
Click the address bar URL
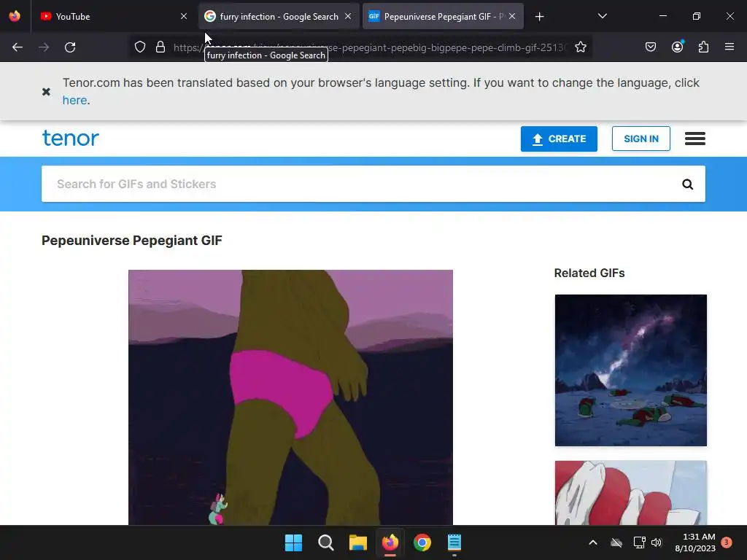point(370,47)
